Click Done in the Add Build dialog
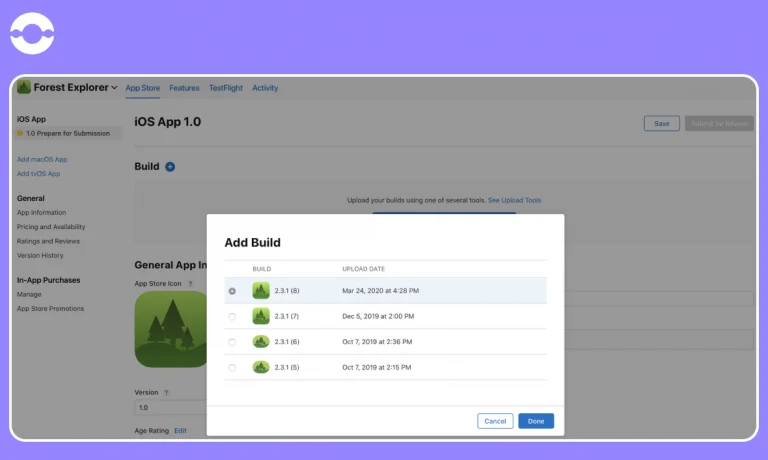 (536, 421)
